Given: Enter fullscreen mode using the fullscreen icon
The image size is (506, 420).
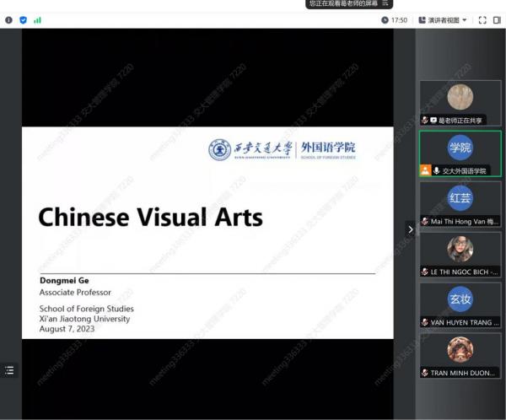Looking at the screenshot, I should (x=482, y=20).
